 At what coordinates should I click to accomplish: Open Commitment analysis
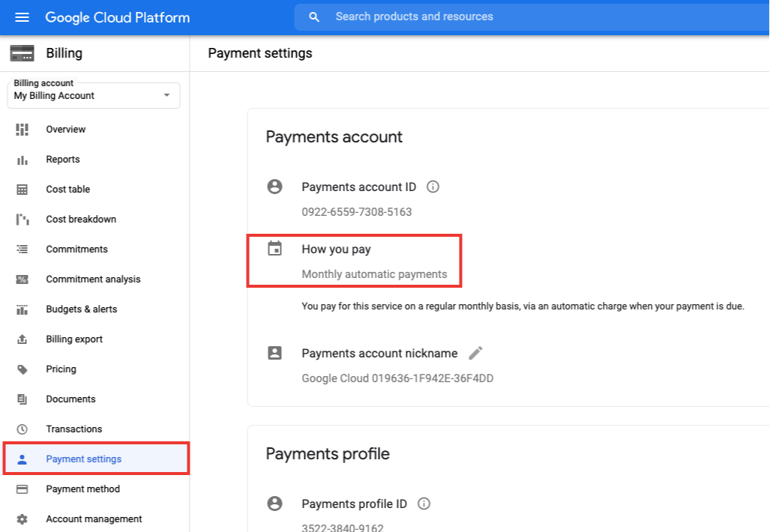pyautogui.click(x=93, y=279)
